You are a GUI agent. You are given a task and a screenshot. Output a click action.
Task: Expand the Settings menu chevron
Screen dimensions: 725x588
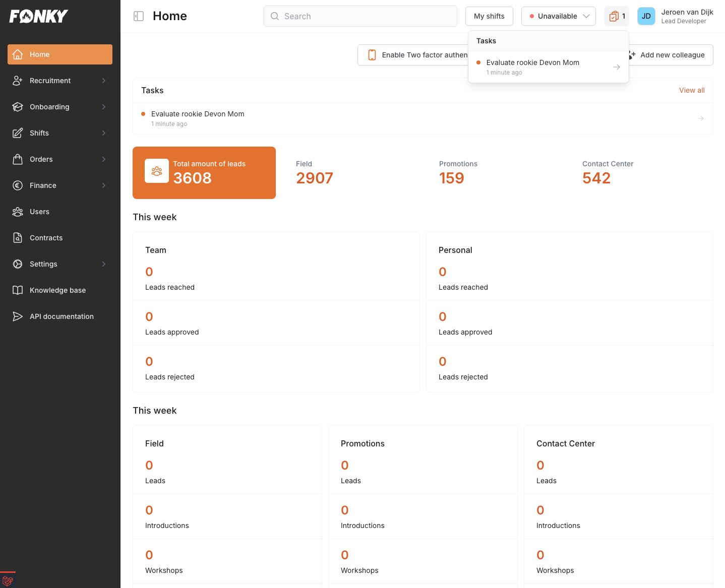103,264
